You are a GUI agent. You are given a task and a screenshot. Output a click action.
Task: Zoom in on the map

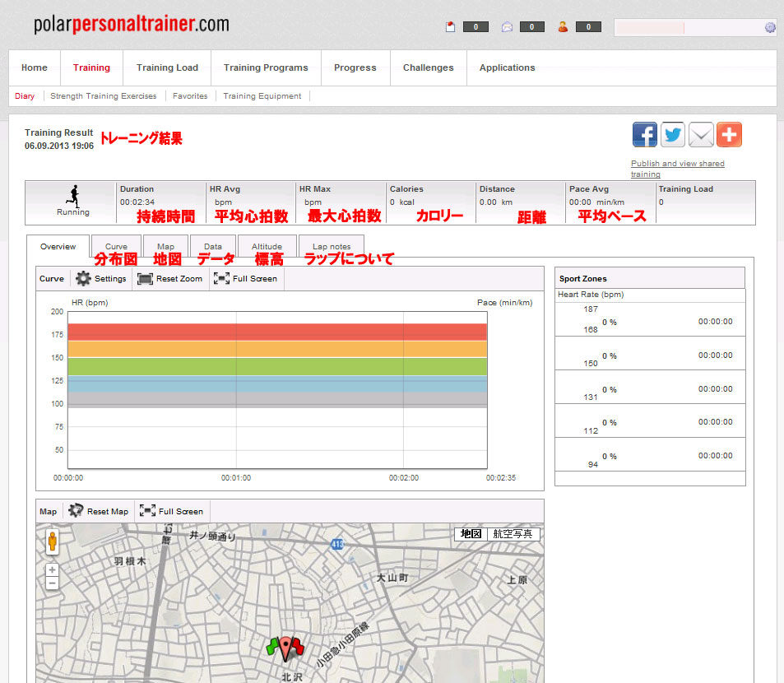coord(53,569)
